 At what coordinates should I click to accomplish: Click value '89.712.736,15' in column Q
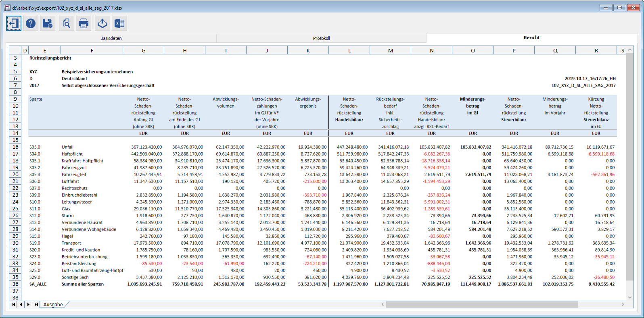click(x=559, y=147)
